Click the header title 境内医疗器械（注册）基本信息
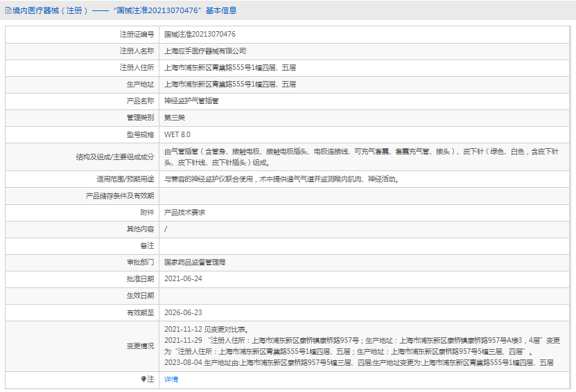576x392 pixels. pyautogui.click(x=125, y=10)
